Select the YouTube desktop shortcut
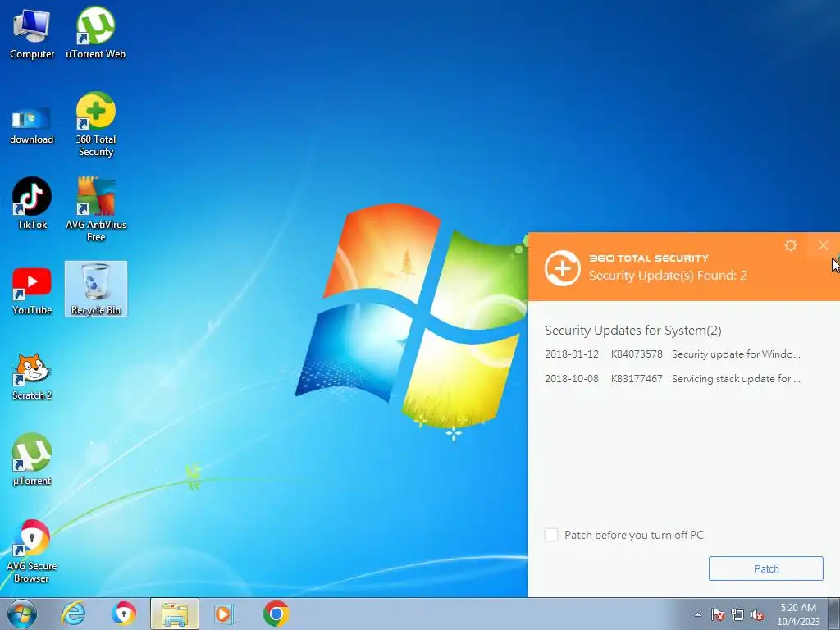The height and width of the screenshot is (630, 840). pos(32,291)
